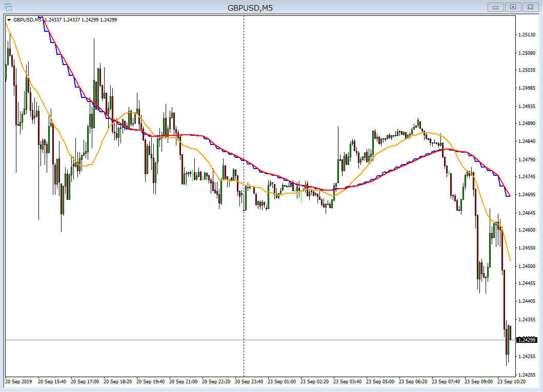This screenshot has width=543, height=392.
Task: Click the 1.24355 price scale label
Action: point(527,319)
